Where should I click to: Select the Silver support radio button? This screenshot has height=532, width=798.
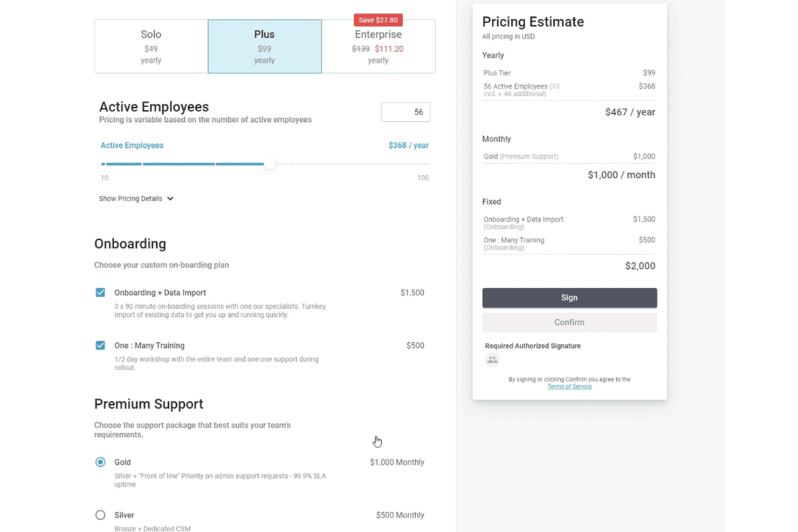[100, 515]
